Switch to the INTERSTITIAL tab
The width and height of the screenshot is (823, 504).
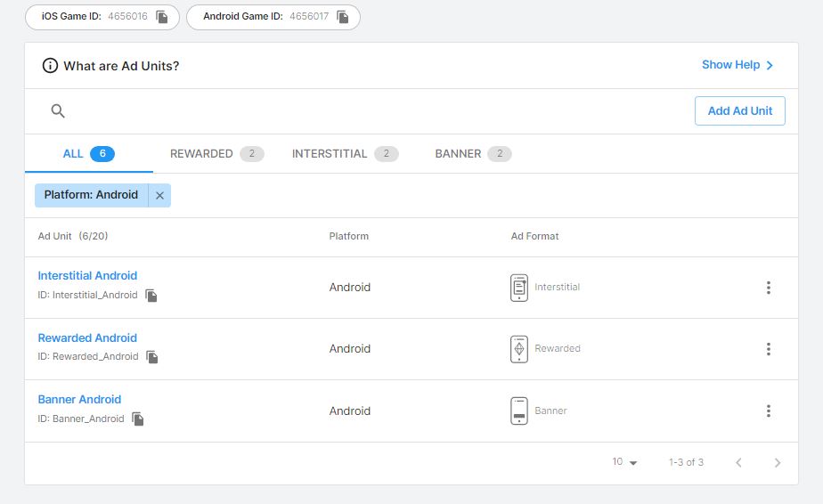(344, 154)
